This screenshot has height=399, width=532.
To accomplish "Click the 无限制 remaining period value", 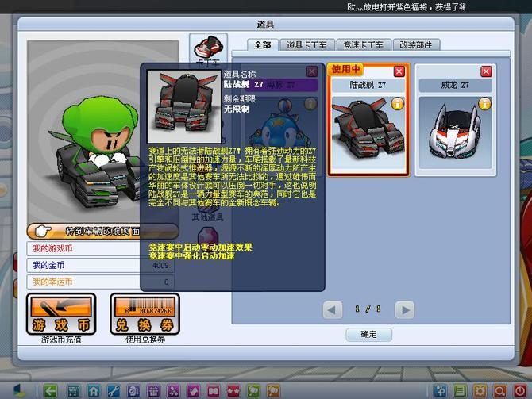I will click(237, 109).
